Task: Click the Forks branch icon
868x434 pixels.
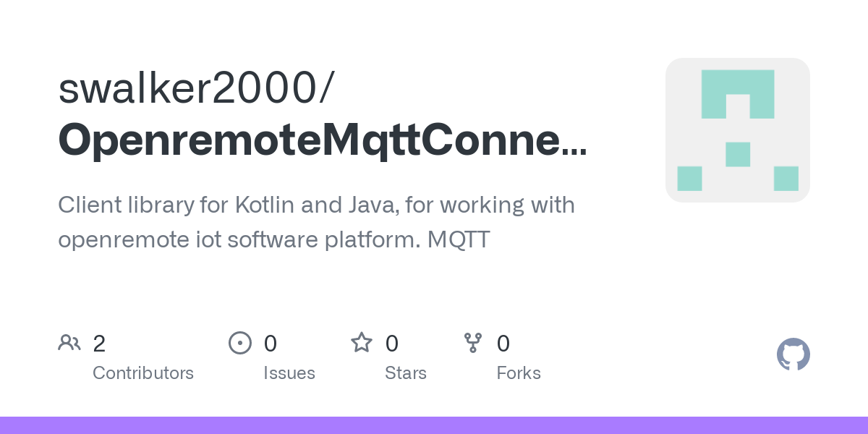Action: click(473, 343)
